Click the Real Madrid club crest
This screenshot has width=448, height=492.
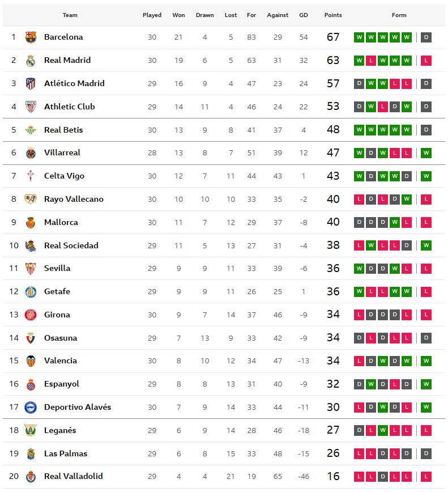31,61
